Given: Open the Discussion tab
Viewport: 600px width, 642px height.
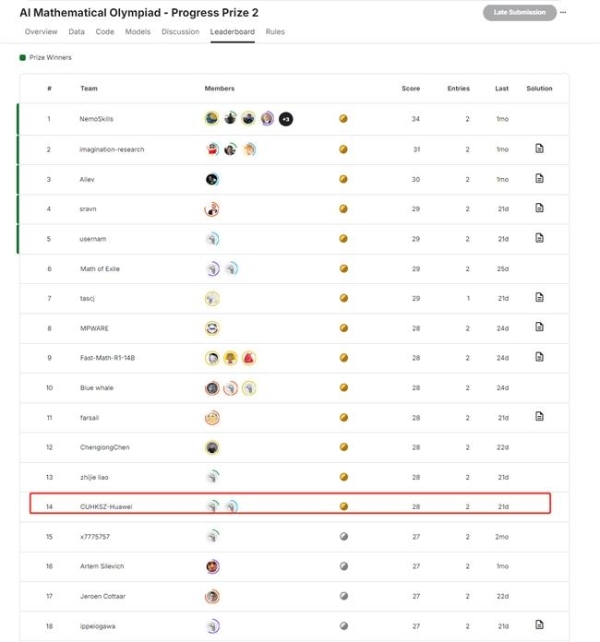Looking at the screenshot, I should [x=180, y=32].
